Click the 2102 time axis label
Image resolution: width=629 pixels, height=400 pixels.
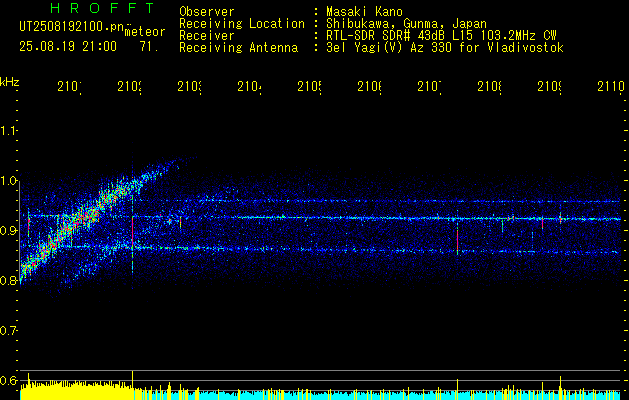[x=130, y=87]
